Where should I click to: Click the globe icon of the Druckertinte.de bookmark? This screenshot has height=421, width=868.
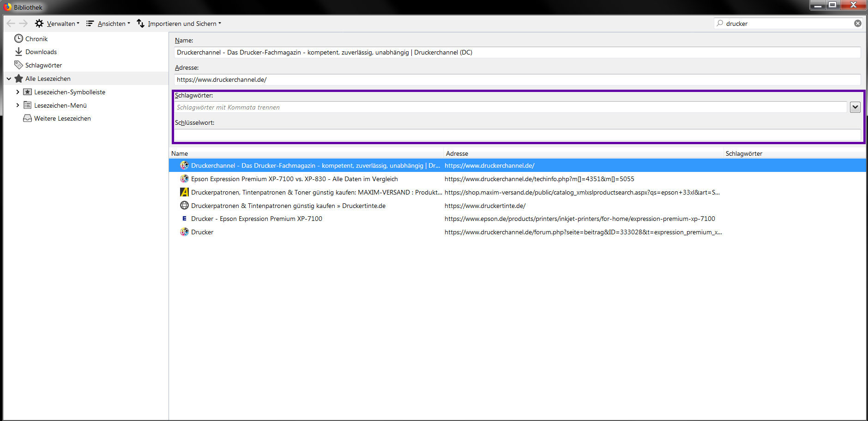coord(184,206)
